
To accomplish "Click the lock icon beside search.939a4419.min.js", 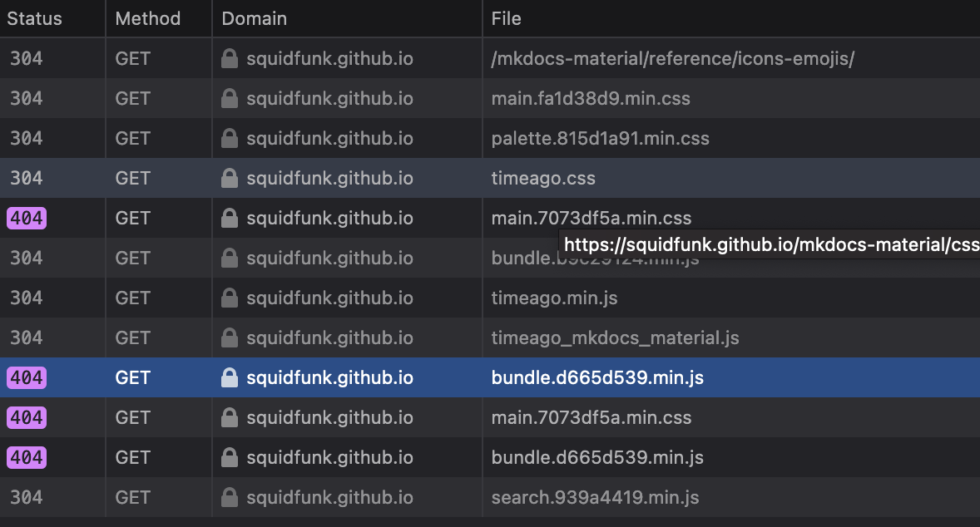I will [229, 497].
